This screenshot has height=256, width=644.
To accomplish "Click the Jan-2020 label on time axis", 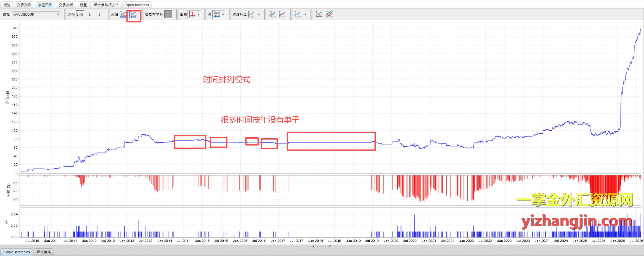I will coord(391,241).
